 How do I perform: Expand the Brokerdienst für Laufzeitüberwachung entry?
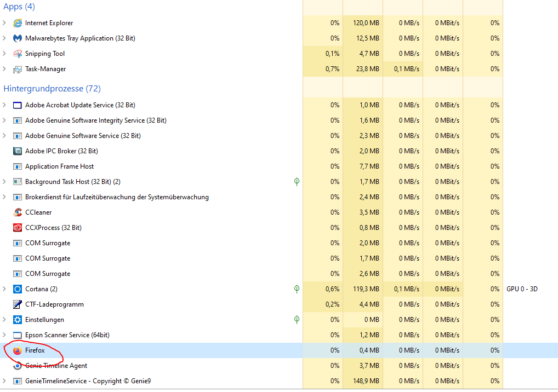coord(4,197)
